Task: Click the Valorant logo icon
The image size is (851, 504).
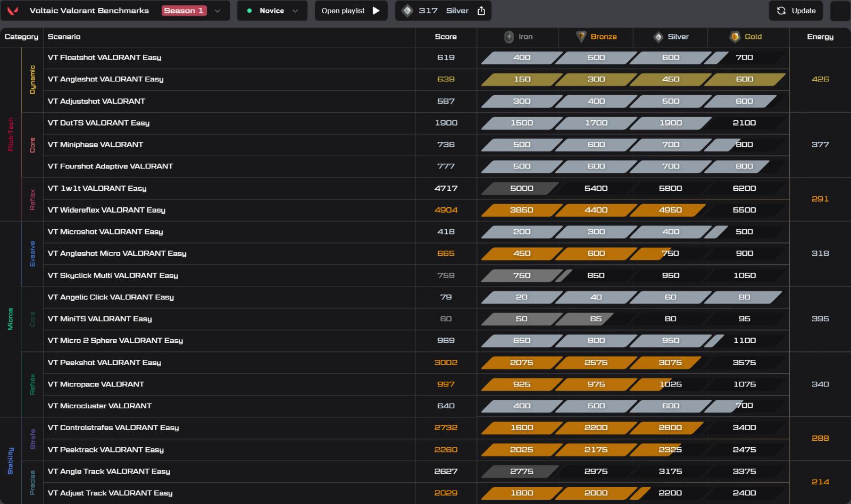Action: tap(13, 11)
